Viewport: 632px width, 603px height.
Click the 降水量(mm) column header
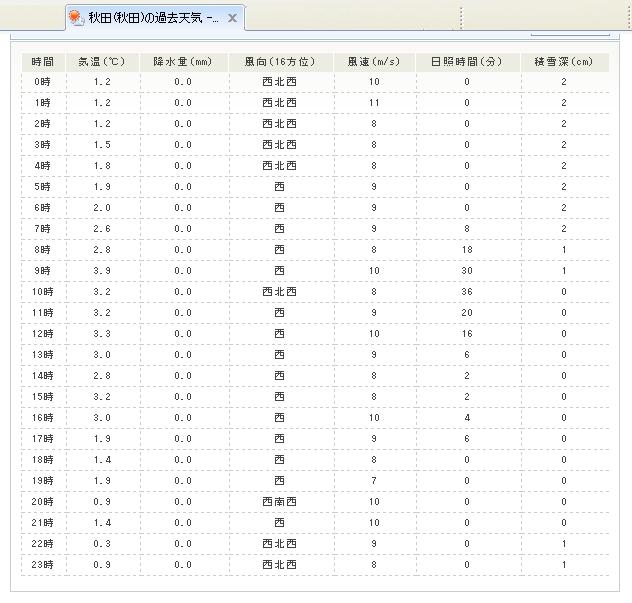[x=183, y=62]
